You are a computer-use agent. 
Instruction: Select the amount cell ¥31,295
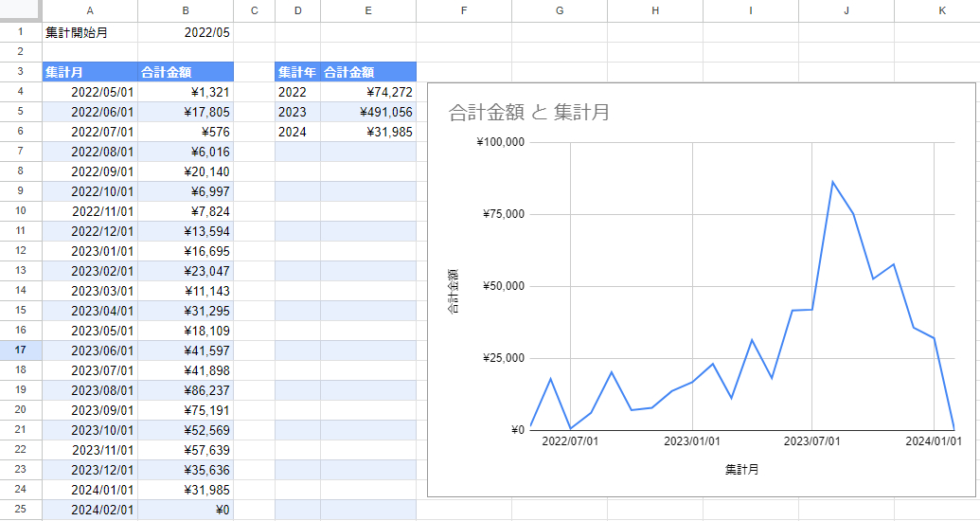186,311
